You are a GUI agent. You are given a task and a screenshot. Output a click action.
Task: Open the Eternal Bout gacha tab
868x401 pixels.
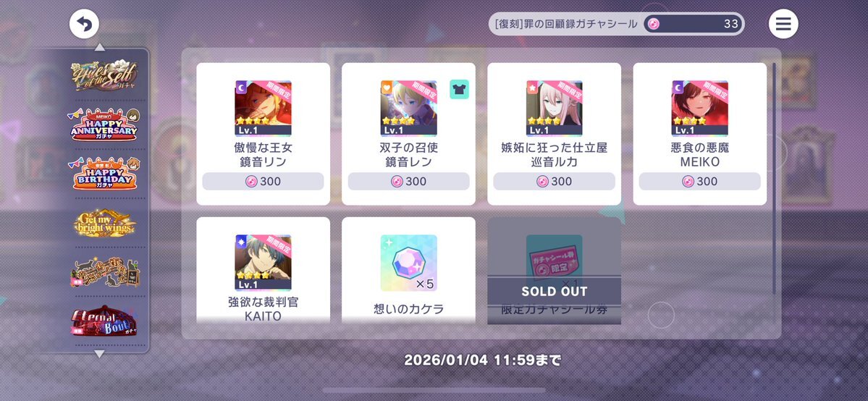point(104,322)
